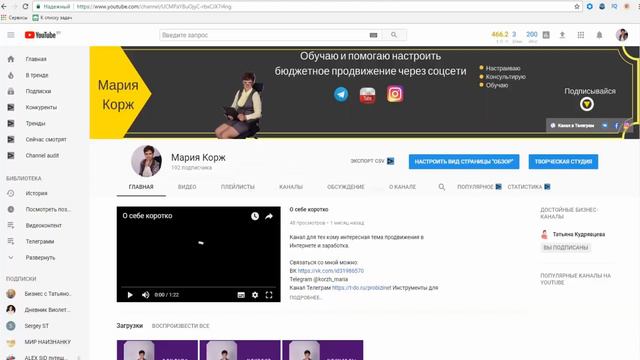Click the keyboard icon in the search box
This screenshot has width=640, height=360.
(x=373, y=35)
